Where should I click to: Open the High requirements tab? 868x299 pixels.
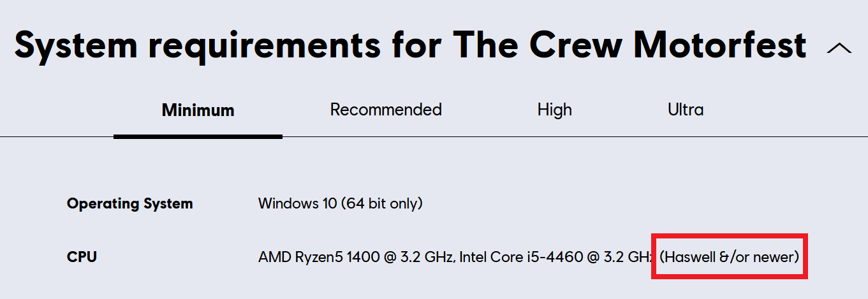pyautogui.click(x=554, y=110)
